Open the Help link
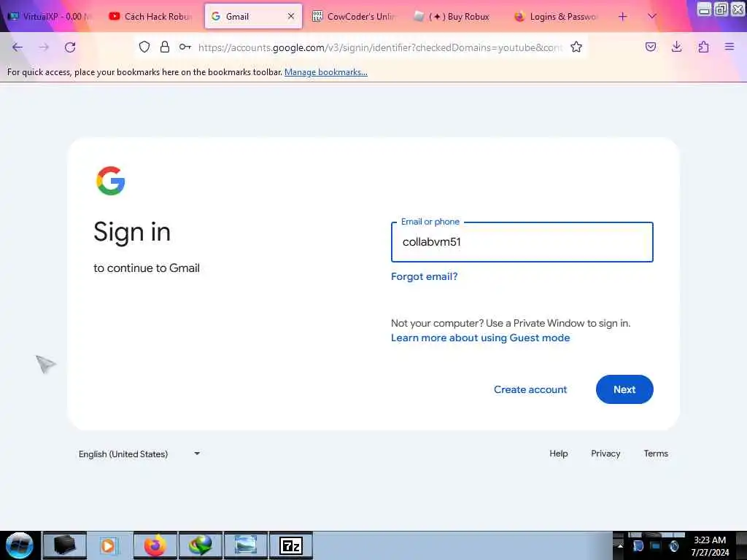Screen dimensions: 747x560 pyautogui.click(x=558, y=454)
